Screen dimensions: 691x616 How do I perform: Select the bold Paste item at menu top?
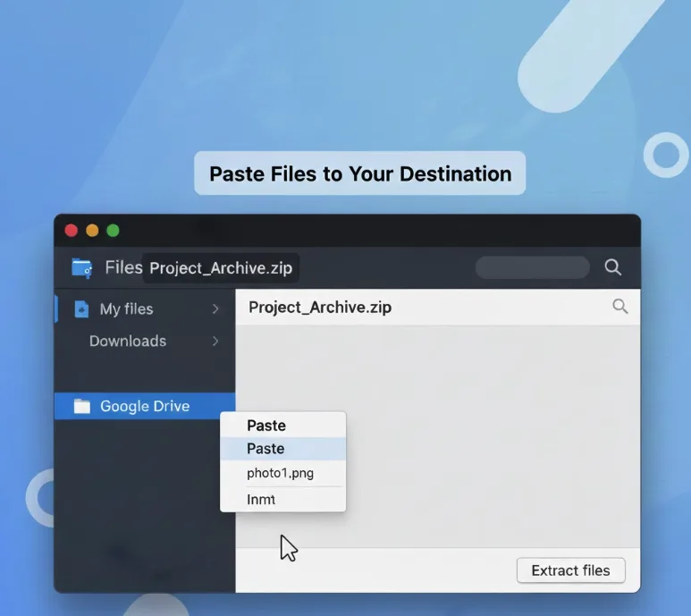[265, 426]
